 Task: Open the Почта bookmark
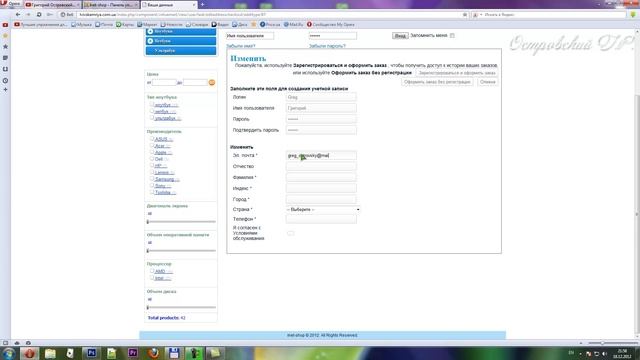coord(104,24)
